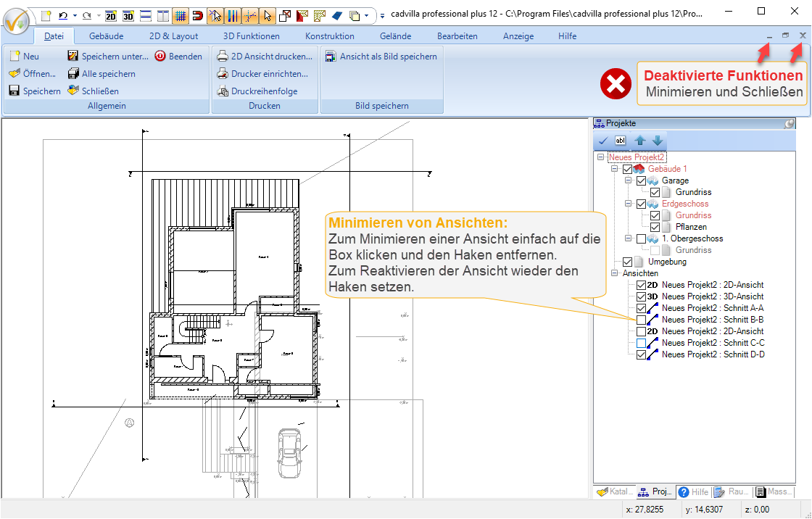The image size is (812, 519).
Task: Click the 3D view icon in quick toolbar
Action: 128,14
